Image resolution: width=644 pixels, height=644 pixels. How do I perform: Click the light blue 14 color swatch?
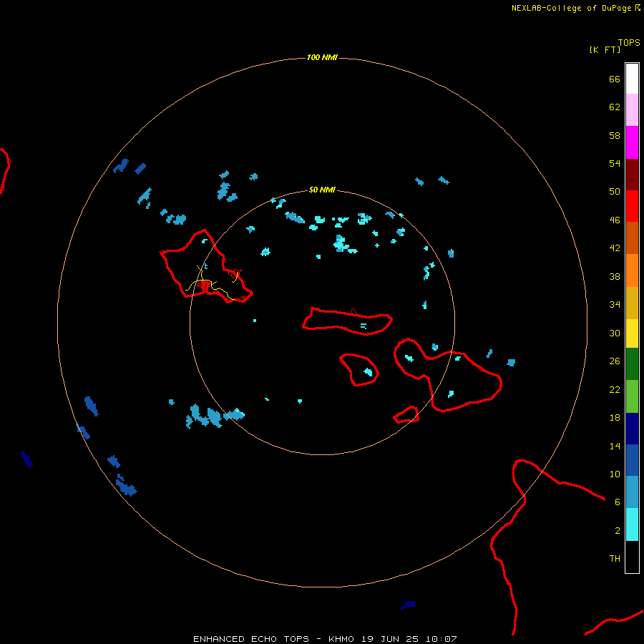pyautogui.click(x=632, y=492)
